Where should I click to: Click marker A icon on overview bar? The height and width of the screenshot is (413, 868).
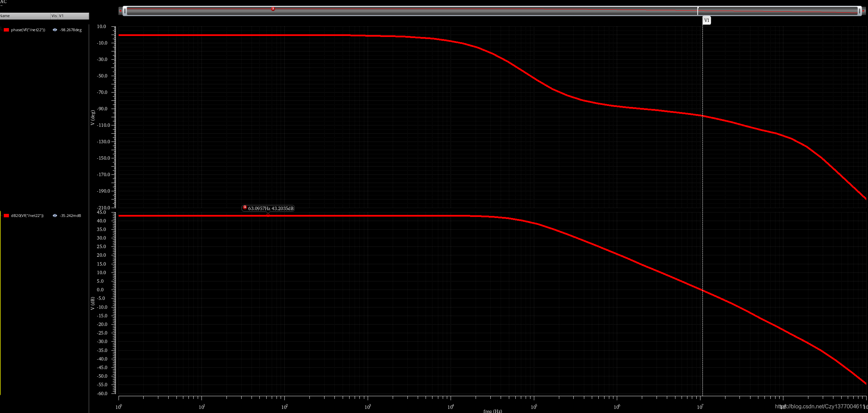(273, 9)
